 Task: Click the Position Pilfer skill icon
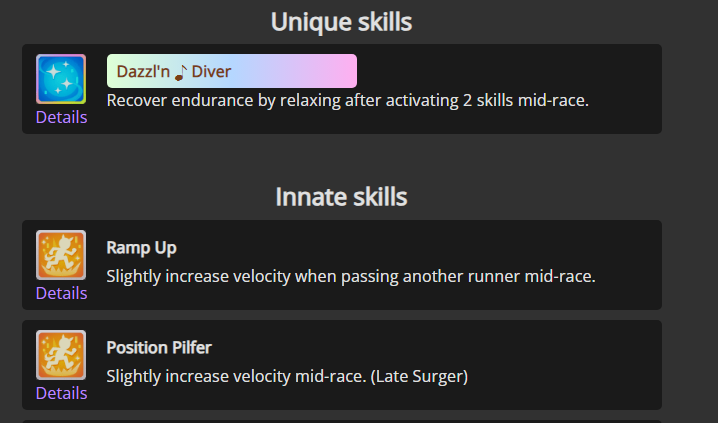(x=61, y=355)
